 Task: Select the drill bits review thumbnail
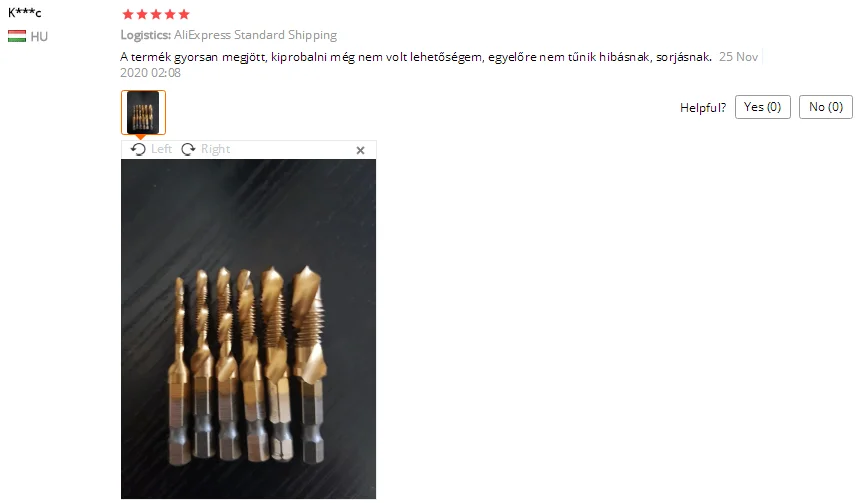pos(143,113)
